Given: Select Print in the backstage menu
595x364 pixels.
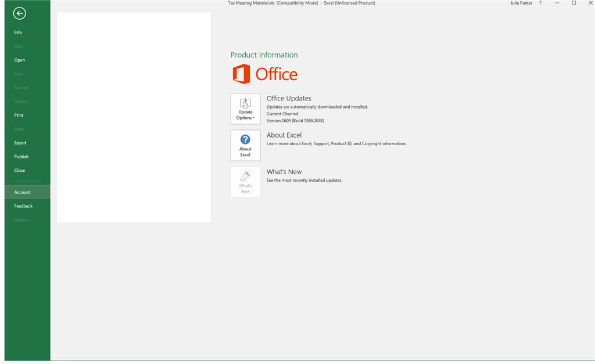Looking at the screenshot, I should click(x=27, y=116).
